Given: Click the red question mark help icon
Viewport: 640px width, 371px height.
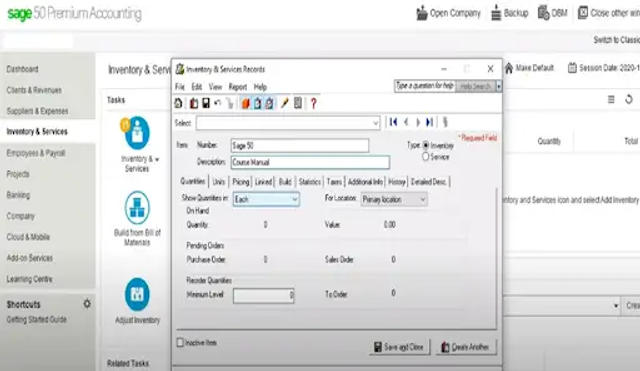Looking at the screenshot, I should [313, 103].
